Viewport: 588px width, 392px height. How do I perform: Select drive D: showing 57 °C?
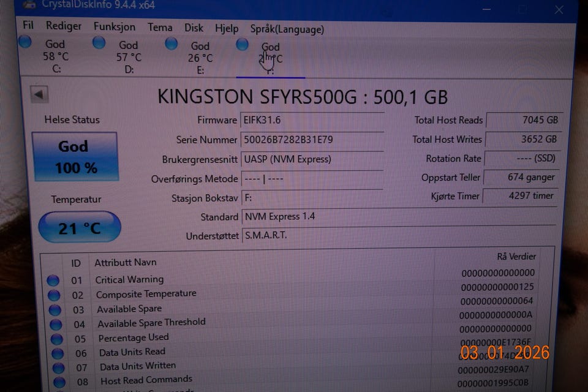pyautogui.click(x=129, y=57)
